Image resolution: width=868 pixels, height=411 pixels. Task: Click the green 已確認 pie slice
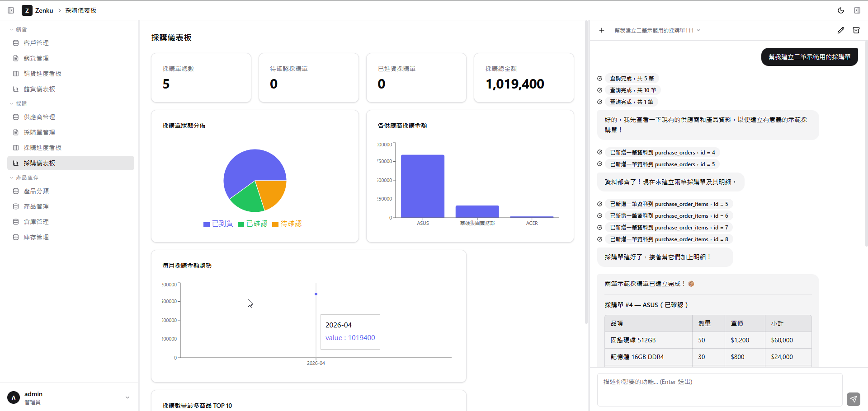pos(248,200)
